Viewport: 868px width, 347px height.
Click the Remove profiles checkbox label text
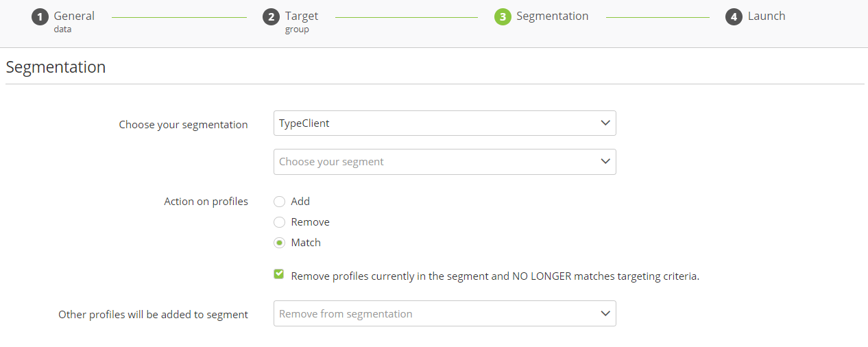coord(494,276)
